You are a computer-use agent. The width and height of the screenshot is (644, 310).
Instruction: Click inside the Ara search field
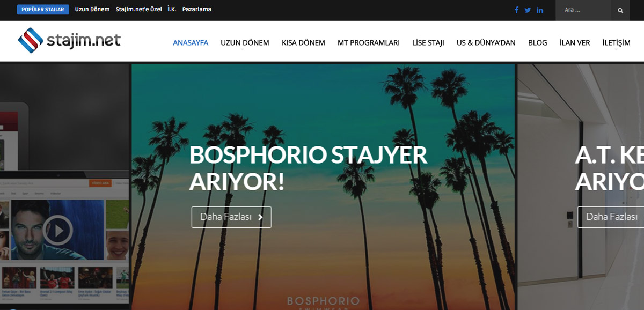(583, 10)
